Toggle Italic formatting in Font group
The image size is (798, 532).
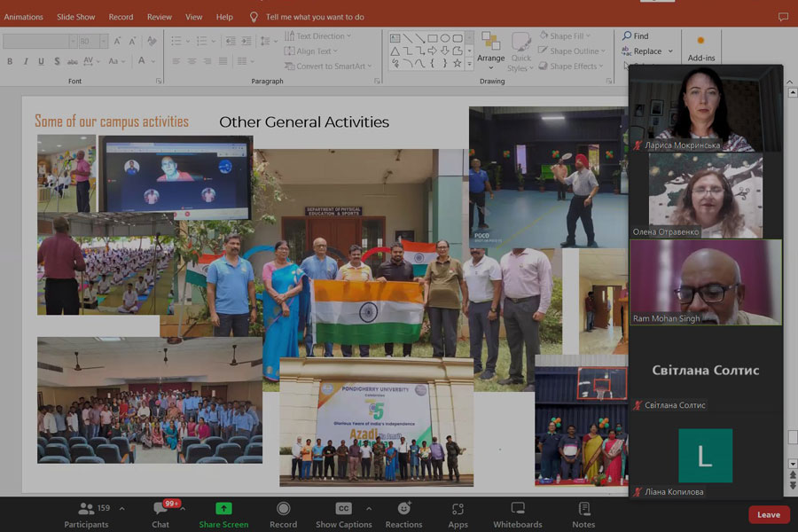click(x=27, y=61)
